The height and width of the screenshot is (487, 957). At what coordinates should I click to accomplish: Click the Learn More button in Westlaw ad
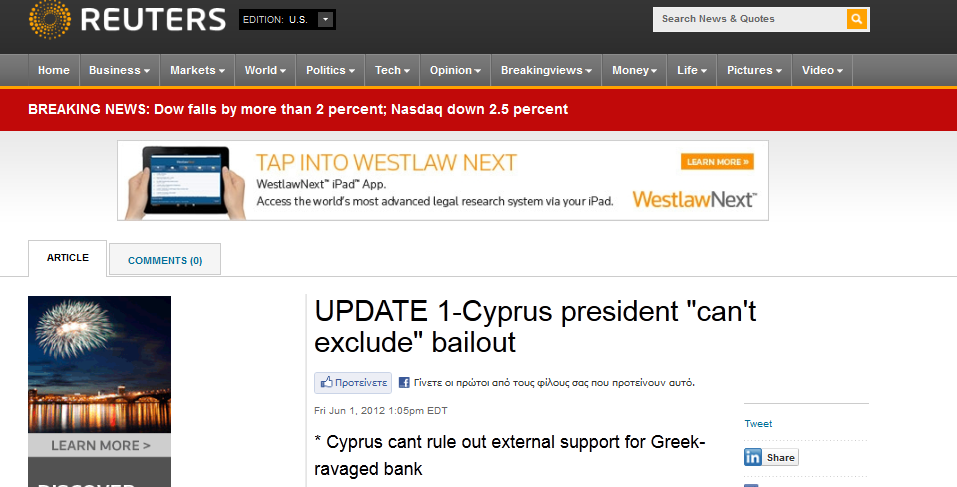click(x=717, y=162)
